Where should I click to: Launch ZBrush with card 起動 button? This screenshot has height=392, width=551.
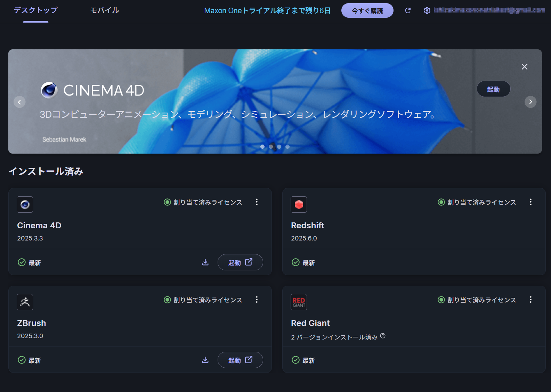pos(240,360)
